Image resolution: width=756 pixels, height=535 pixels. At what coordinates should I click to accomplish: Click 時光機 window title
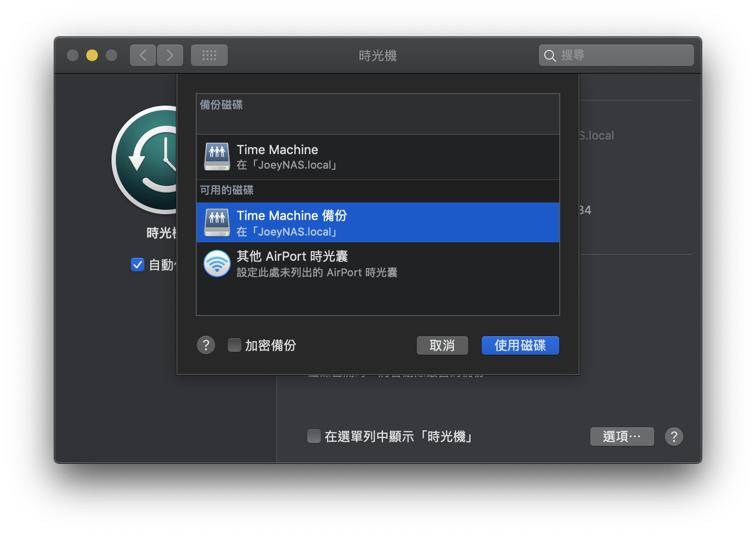point(378,56)
